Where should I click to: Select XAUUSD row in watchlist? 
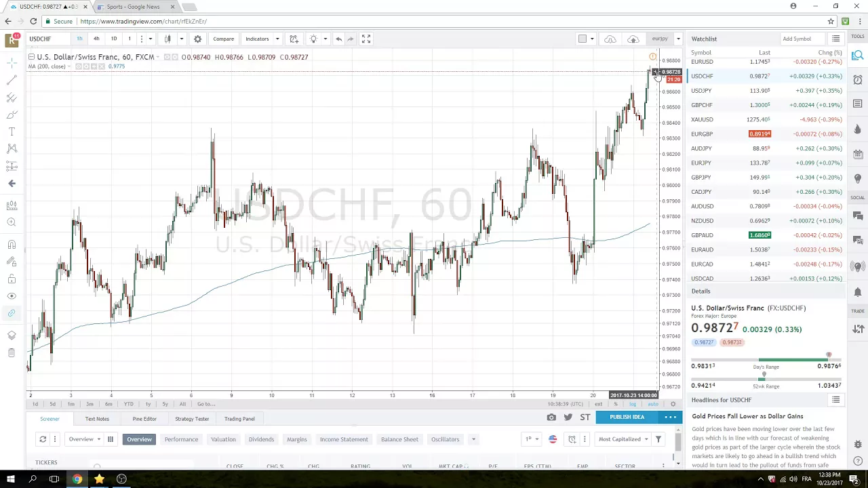(x=766, y=119)
